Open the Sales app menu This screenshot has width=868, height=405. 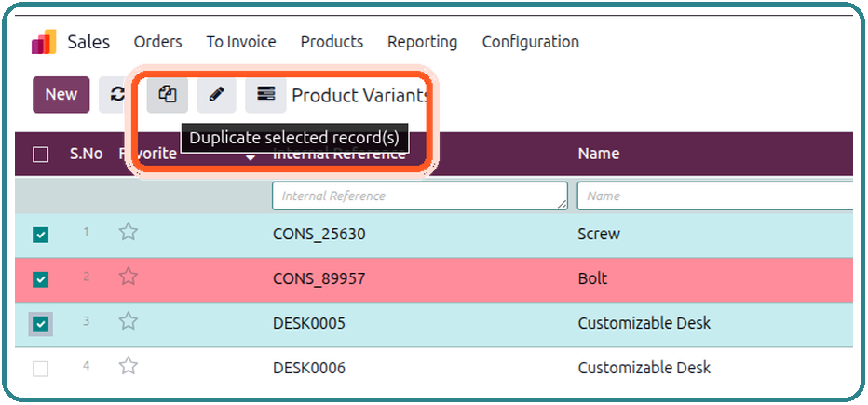[88, 42]
